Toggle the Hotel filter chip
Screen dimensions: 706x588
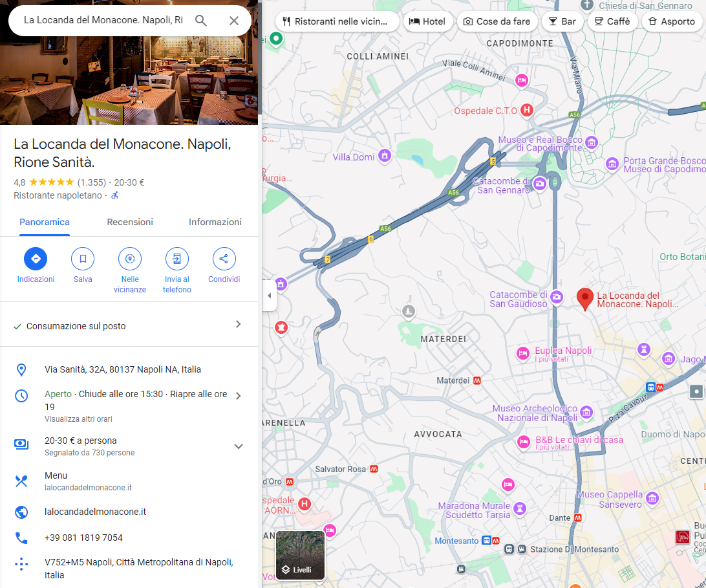click(428, 21)
